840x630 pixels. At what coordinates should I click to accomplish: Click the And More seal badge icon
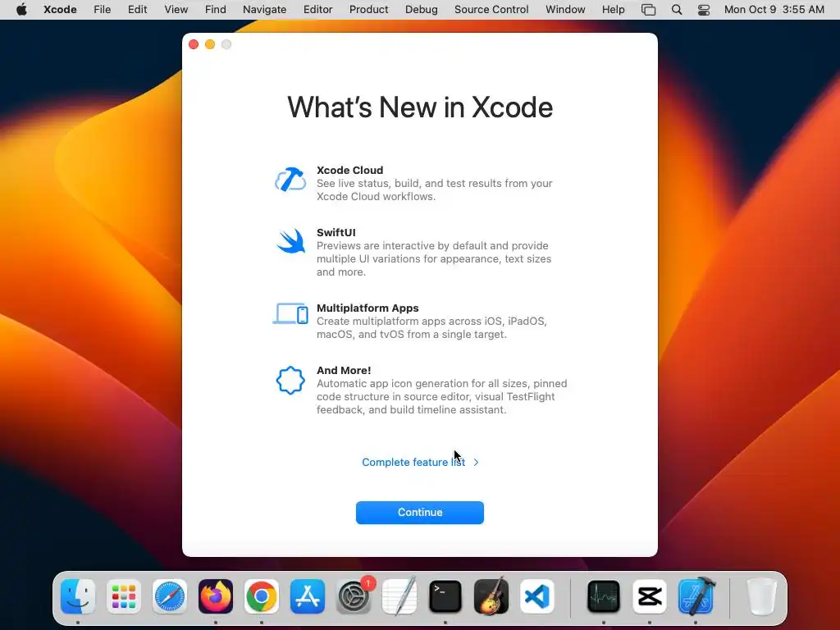coord(290,381)
